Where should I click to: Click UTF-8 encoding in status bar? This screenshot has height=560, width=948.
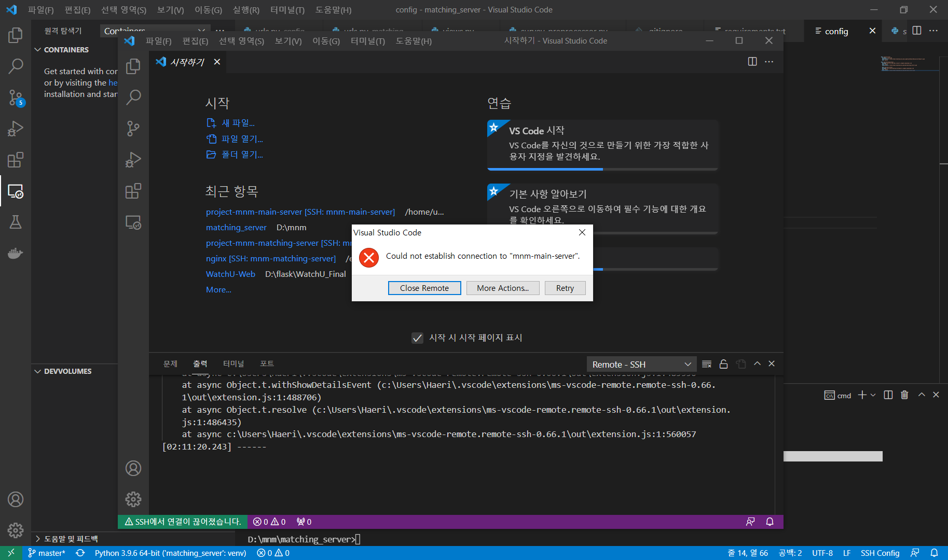(822, 553)
